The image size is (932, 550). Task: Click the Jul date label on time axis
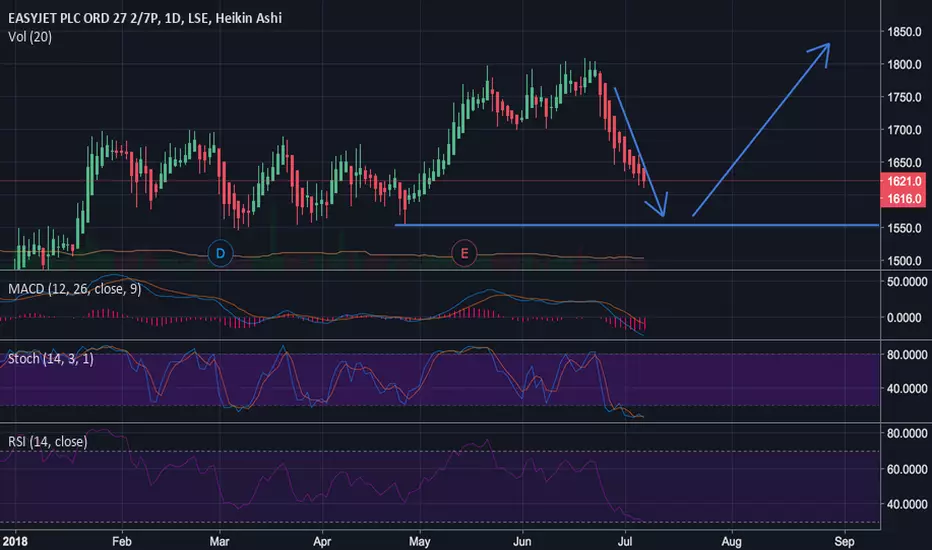(625, 542)
